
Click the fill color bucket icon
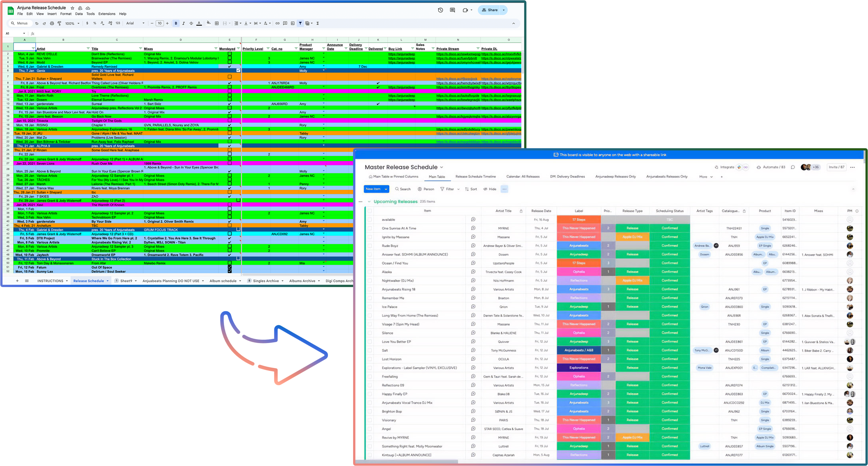(208, 23)
